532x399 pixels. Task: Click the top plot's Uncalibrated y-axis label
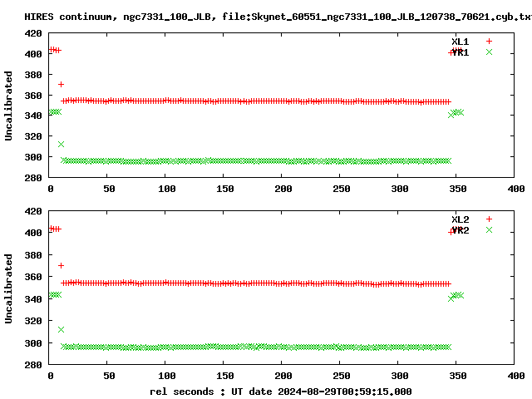8,106
